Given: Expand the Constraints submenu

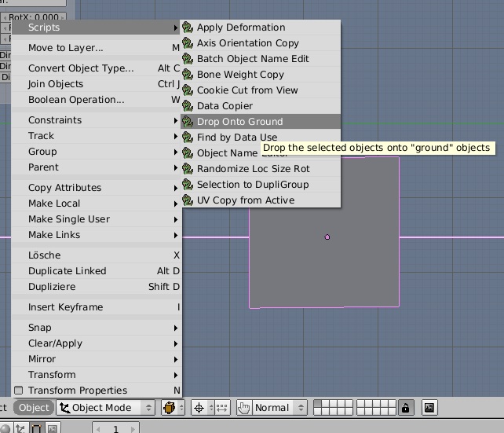Looking at the screenshot, I should [x=97, y=120].
